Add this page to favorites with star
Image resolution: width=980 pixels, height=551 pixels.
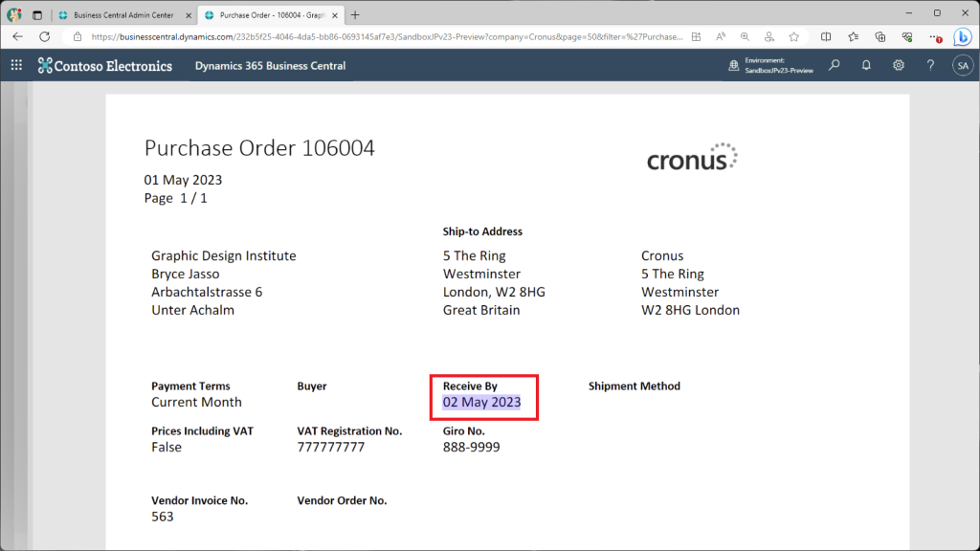pos(793,37)
